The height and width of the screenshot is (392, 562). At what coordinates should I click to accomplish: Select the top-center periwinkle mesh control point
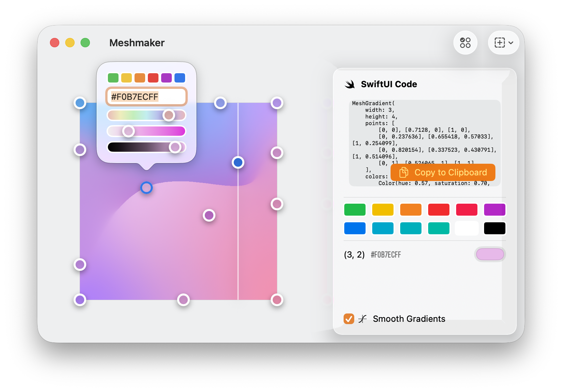pyautogui.click(x=220, y=103)
